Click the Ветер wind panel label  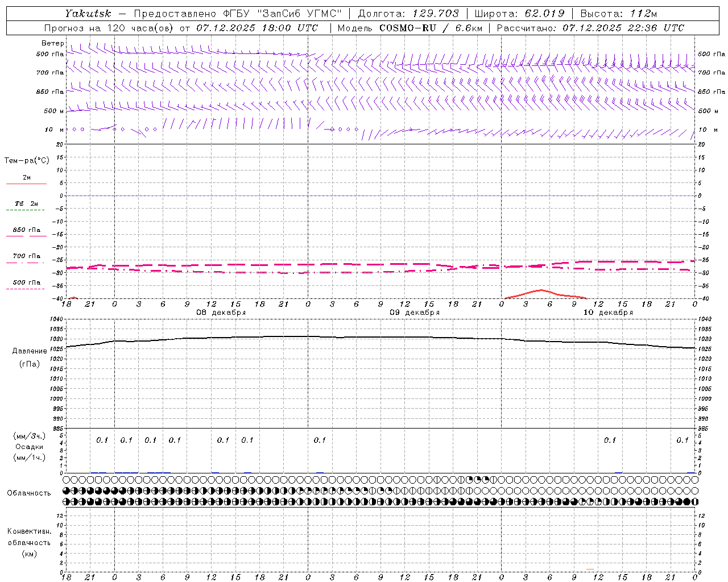click(x=53, y=43)
